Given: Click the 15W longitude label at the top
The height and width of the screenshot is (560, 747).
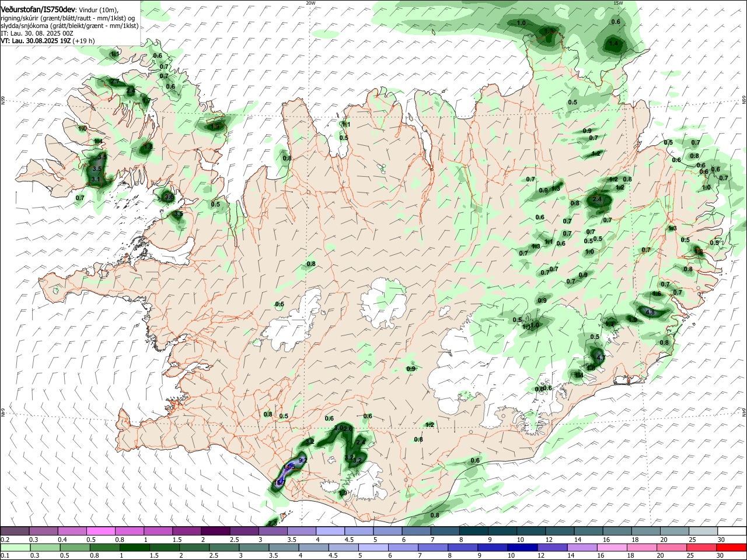Looking at the screenshot, I should coord(618,3).
